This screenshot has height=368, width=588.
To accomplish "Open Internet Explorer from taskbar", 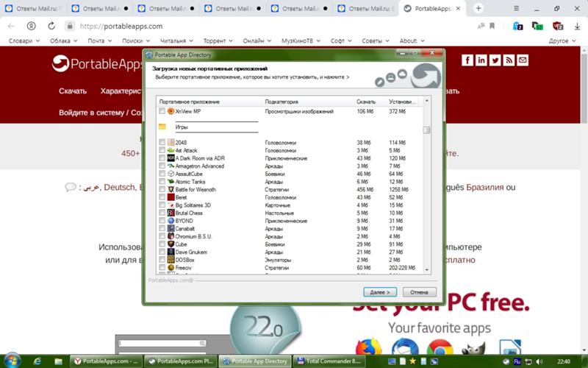I will tap(37, 361).
